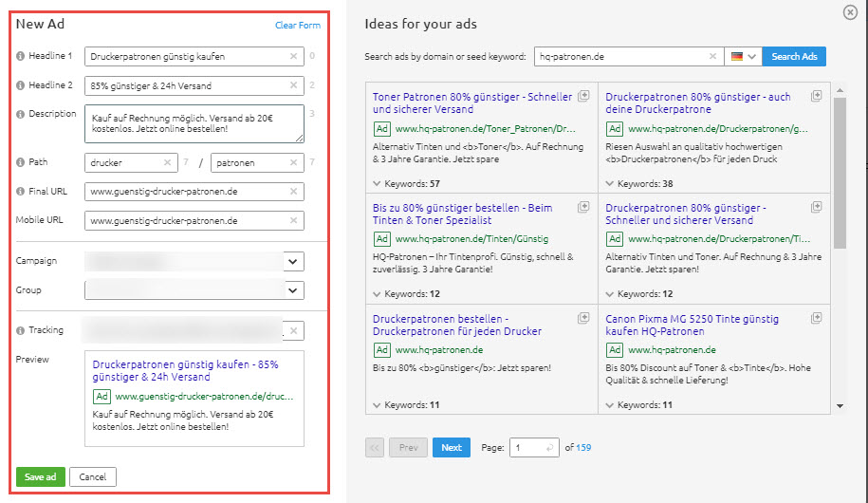Screen dimensions: 868x503
Task: Click the ads list scrollbar thumb
Action: point(840,173)
